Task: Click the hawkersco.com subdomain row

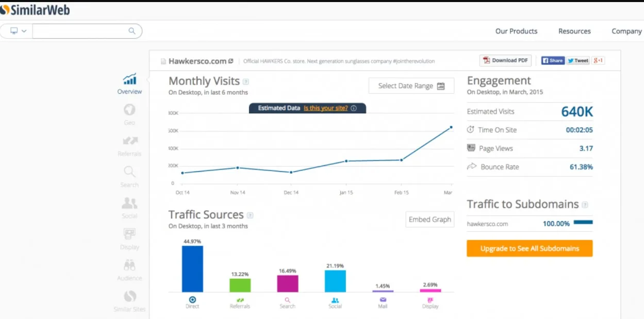Action: pyautogui.click(x=530, y=224)
